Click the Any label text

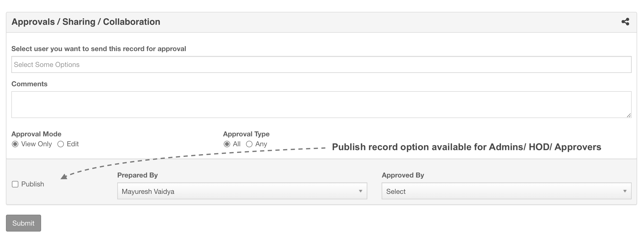pyautogui.click(x=261, y=144)
